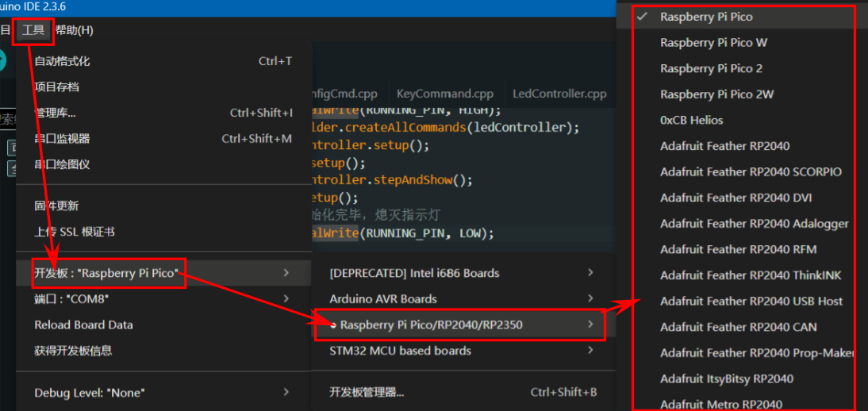Choose Adafruit Feather RP2040 RFM
Viewport: 868px width, 411px height.
point(742,249)
